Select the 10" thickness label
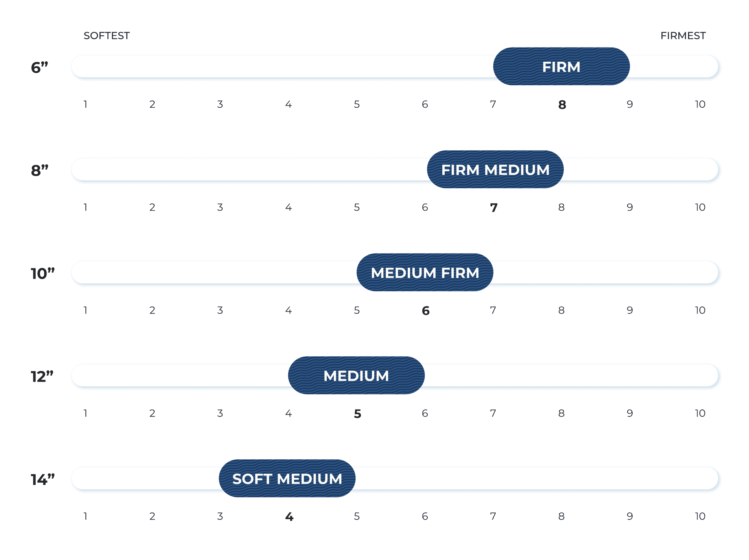The image size is (749, 560). (42, 274)
